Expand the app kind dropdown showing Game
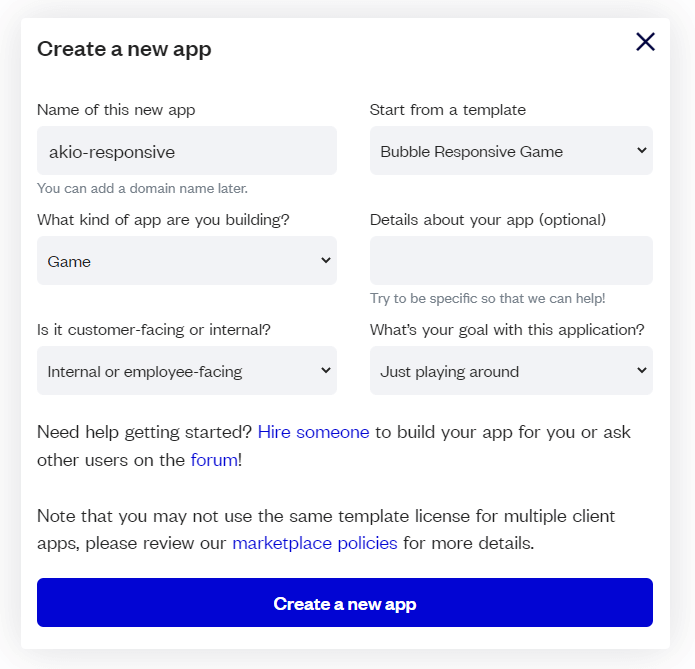Screen dimensions: 695x669 186,261
